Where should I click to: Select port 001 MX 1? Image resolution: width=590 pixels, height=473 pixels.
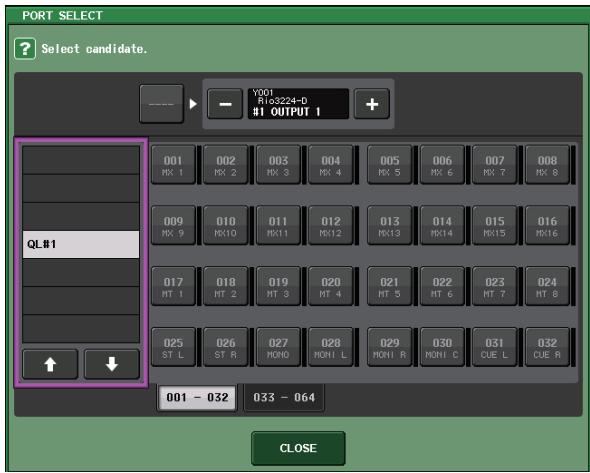pos(173,165)
